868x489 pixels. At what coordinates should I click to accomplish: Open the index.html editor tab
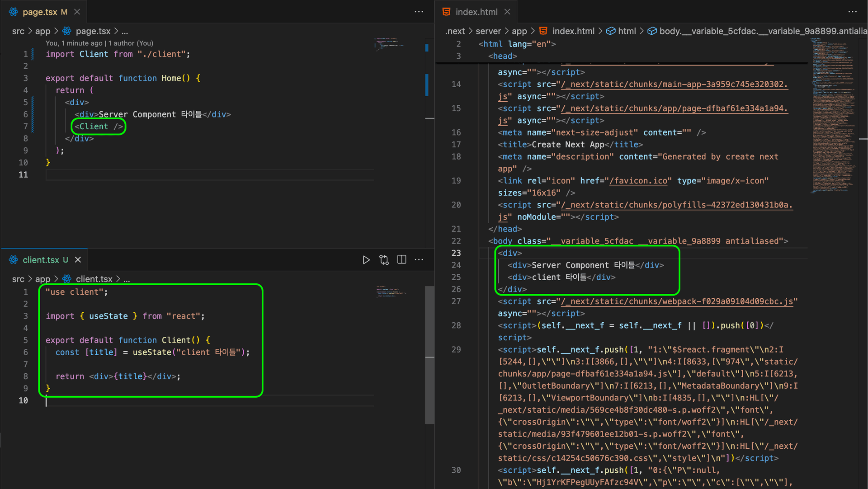tap(476, 12)
